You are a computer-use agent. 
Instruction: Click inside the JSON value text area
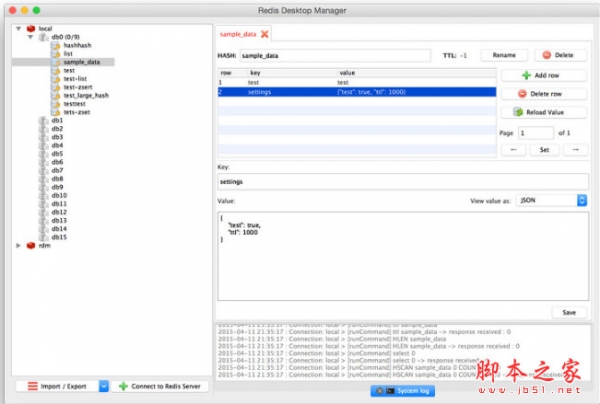coord(403,256)
